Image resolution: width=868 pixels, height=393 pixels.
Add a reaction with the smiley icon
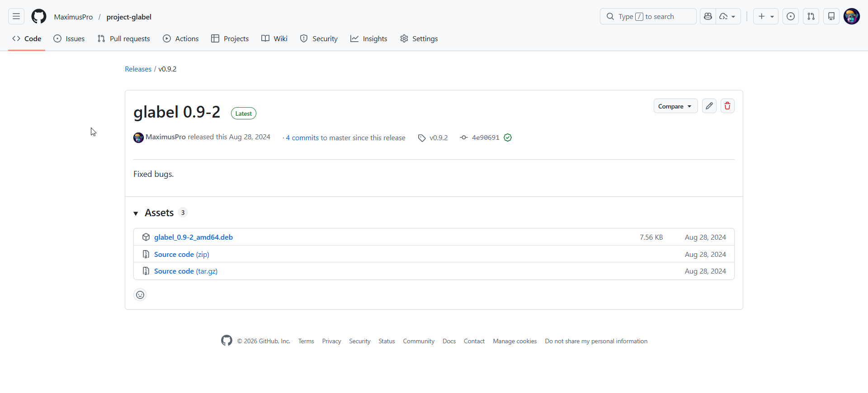point(140,295)
